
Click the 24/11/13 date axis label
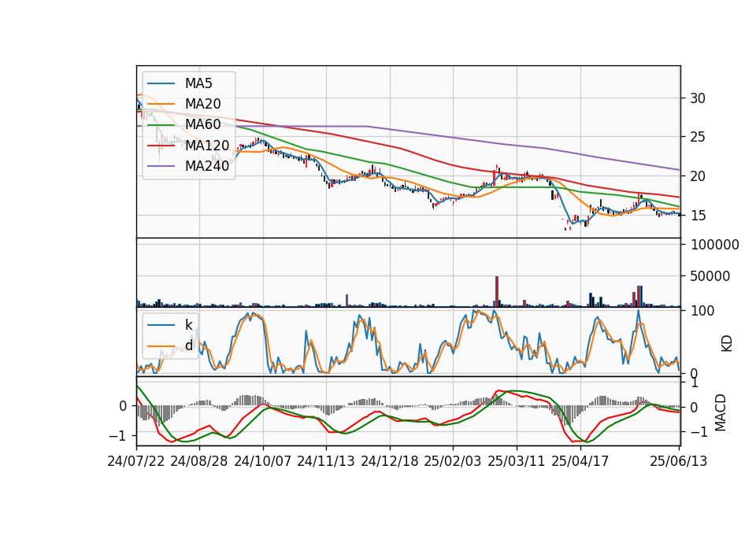(326, 461)
